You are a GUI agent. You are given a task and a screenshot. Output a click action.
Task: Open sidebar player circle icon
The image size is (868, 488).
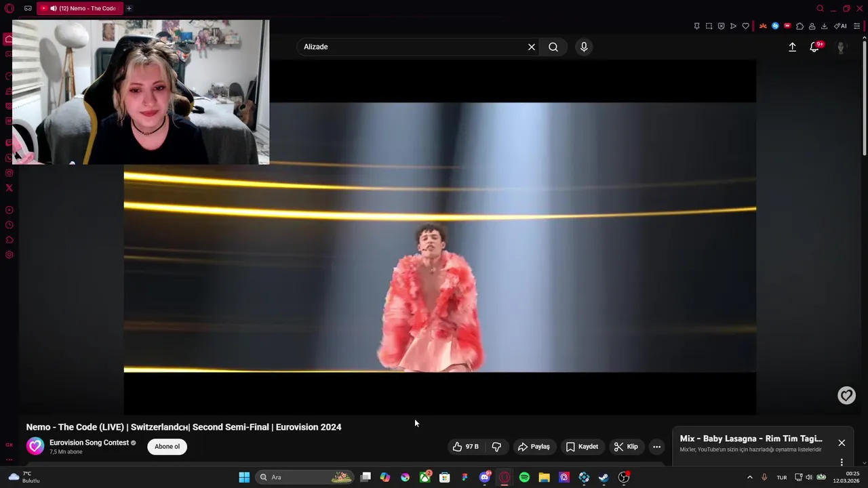[9, 210]
